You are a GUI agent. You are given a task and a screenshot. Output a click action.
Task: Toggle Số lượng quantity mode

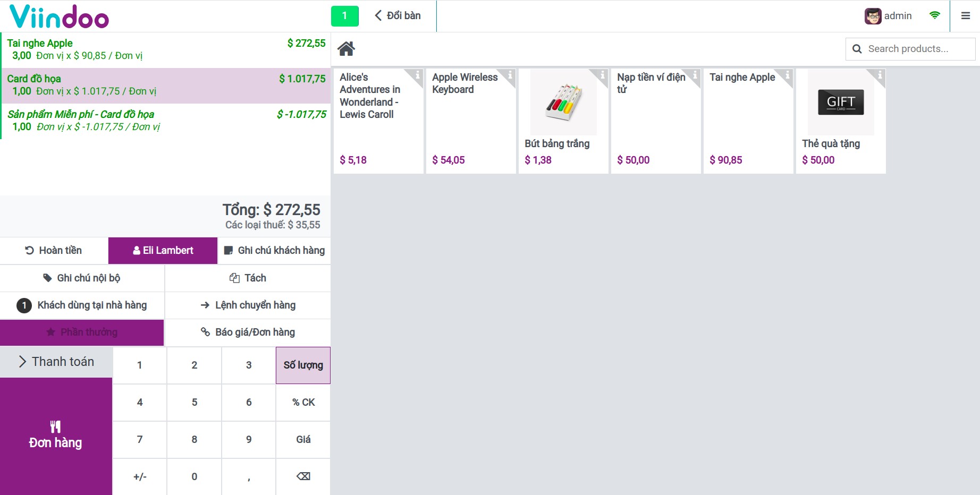point(303,365)
